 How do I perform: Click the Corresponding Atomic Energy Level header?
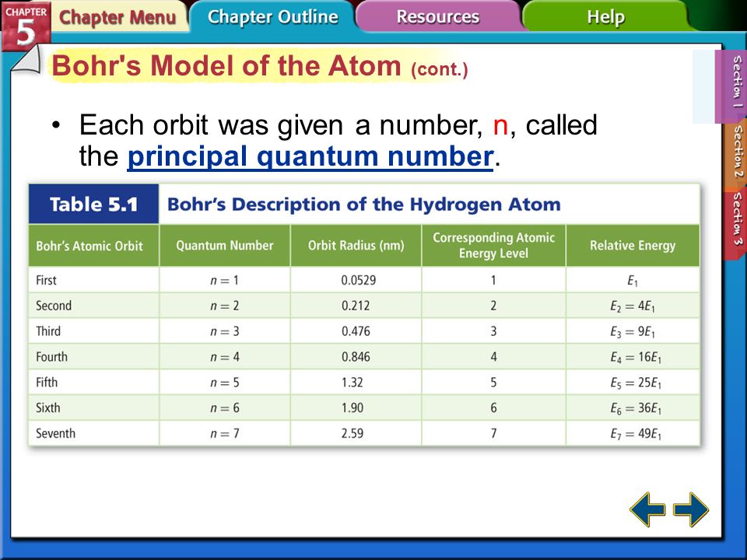pos(493,245)
